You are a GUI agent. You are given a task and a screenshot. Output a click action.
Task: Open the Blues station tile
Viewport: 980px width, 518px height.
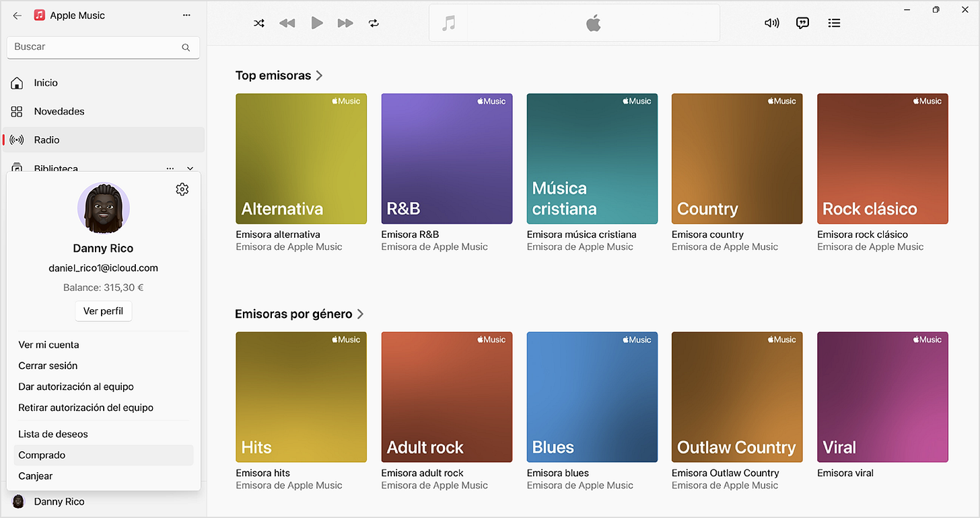point(592,397)
